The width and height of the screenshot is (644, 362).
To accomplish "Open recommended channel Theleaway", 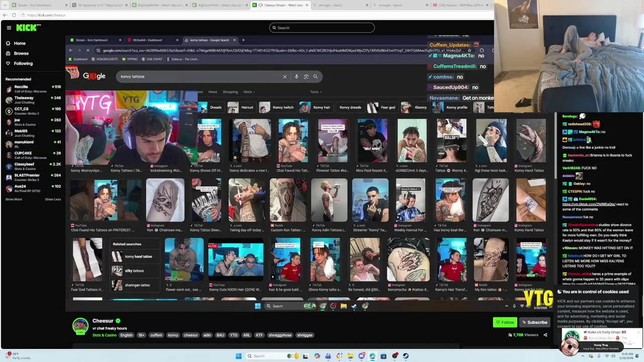I will (x=33, y=100).
